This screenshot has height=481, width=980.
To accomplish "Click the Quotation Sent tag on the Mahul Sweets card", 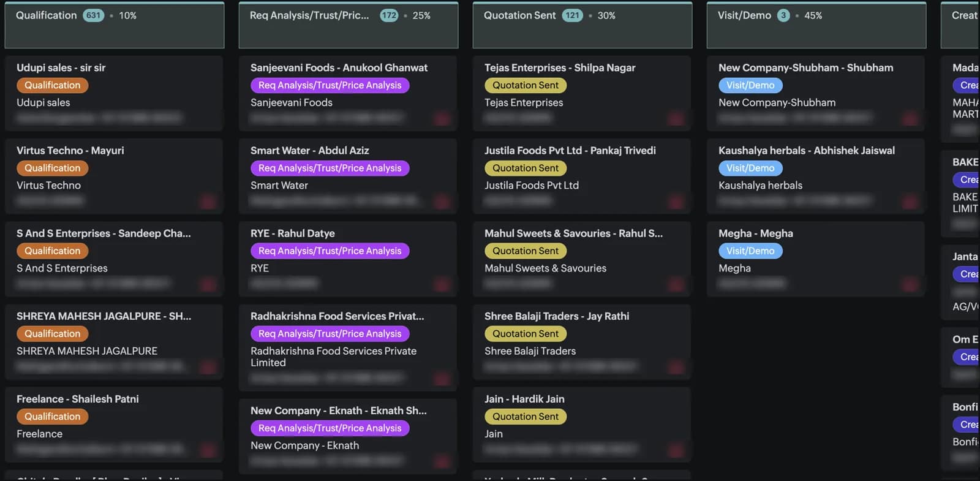I will 526,251.
